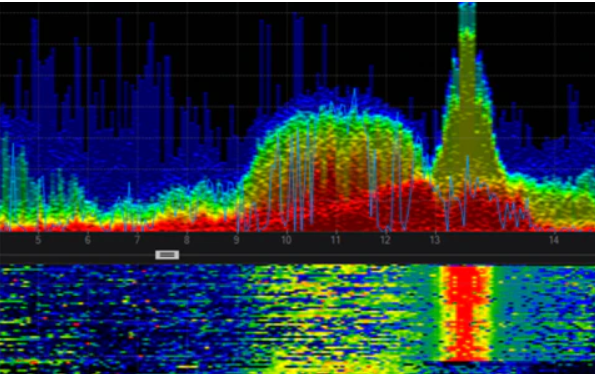
Task: Click channel 6 label on frequency axis
Action: coord(88,240)
